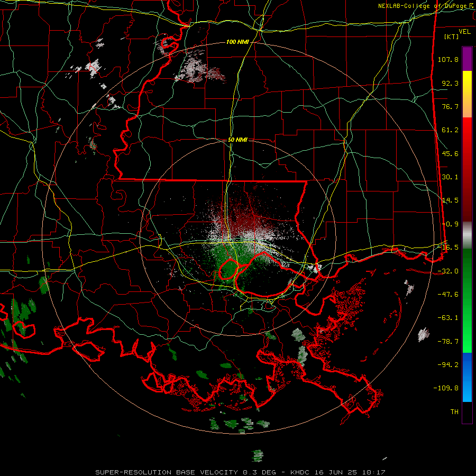The image size is (476, 476).
Task: Select the -32.0 scale value
Action: click(448, 271)
